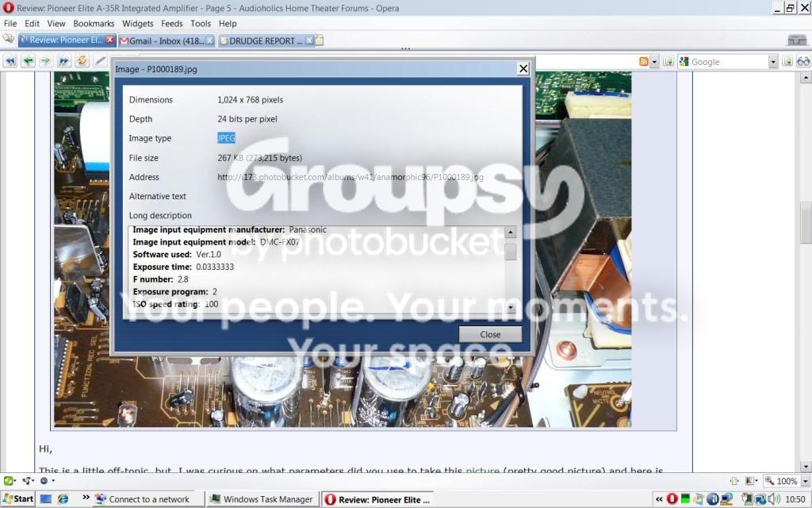The width and height of the screenshot is (812, 508).
Task: Click the Fast Forward navigation button
Action: click(x=64, y=61)
